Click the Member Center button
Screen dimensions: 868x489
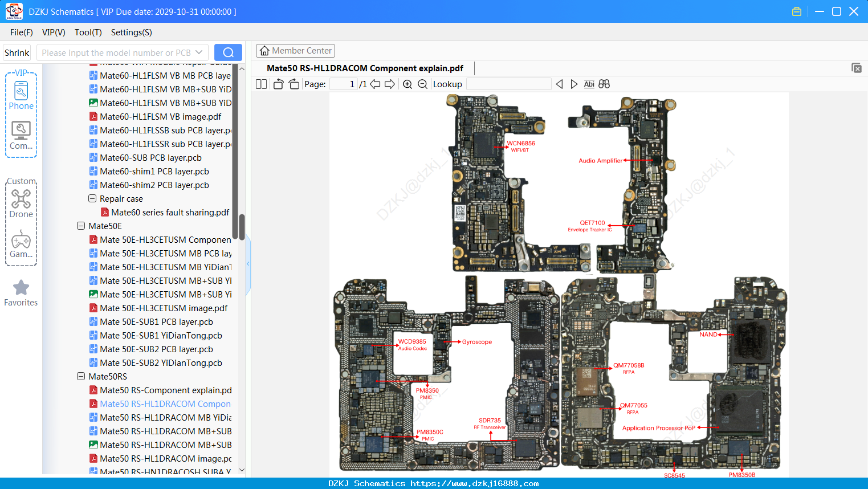pos(295,51)
